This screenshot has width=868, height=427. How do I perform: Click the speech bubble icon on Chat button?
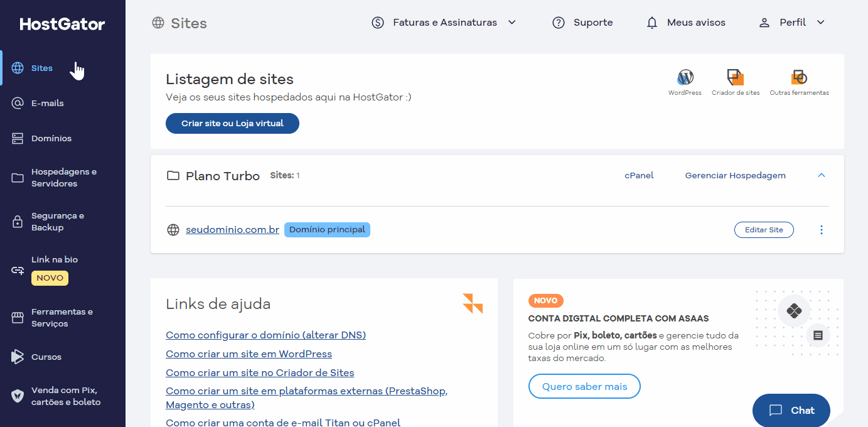776,411
